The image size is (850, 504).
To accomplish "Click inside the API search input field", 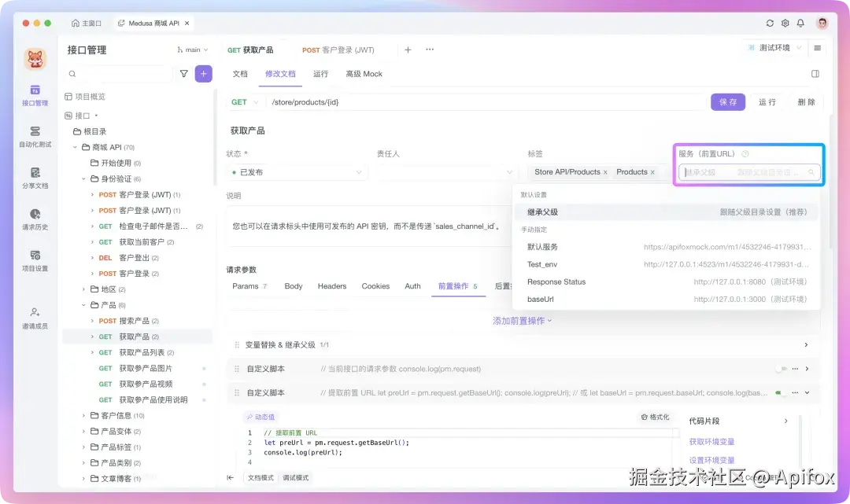I will coord(118,73).
